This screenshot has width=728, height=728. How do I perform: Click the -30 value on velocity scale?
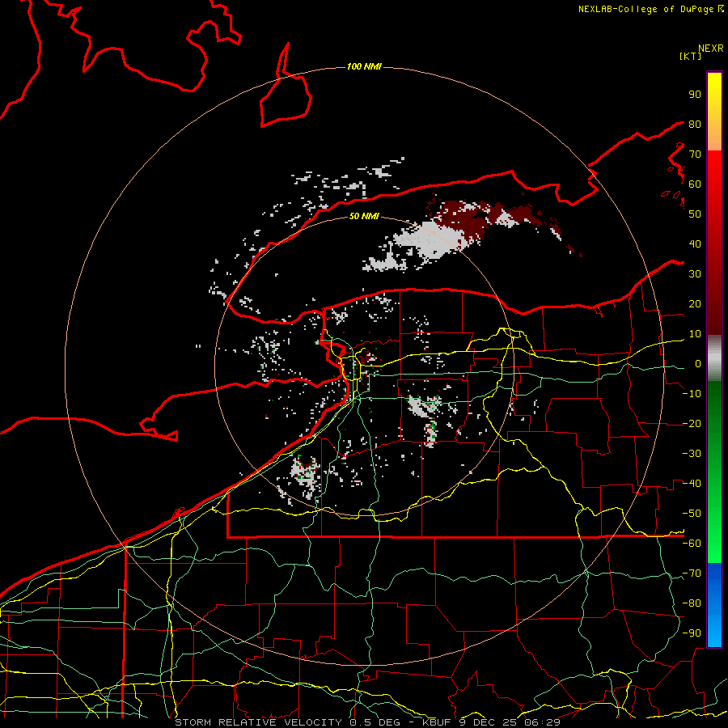(x=692, y=454)
